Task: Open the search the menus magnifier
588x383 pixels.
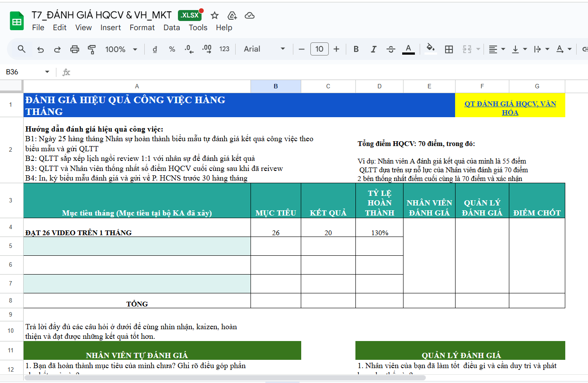Action: (21, 49)
